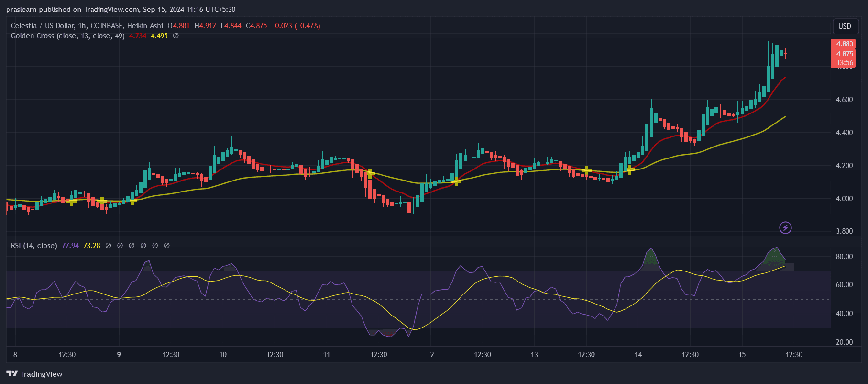Select the Celestia / US Dollar symbol title
Screen dimensions: 868x384
[x=87, y=26]
